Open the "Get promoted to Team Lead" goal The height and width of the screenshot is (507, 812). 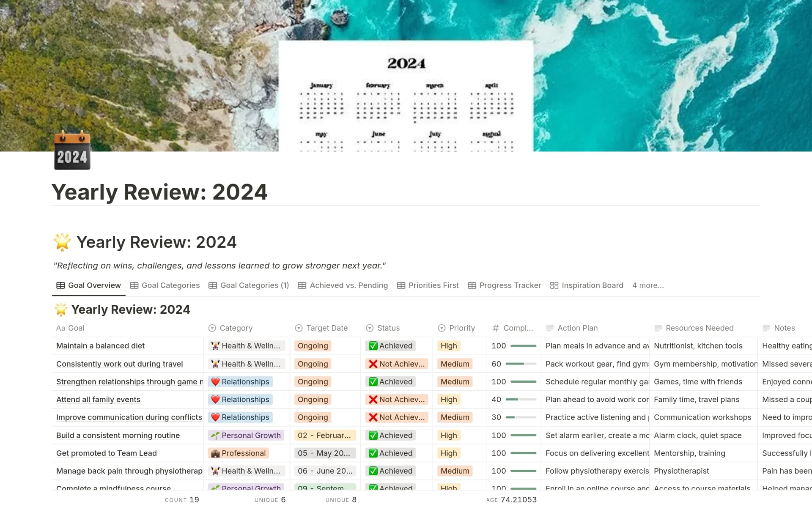(106, 453)
